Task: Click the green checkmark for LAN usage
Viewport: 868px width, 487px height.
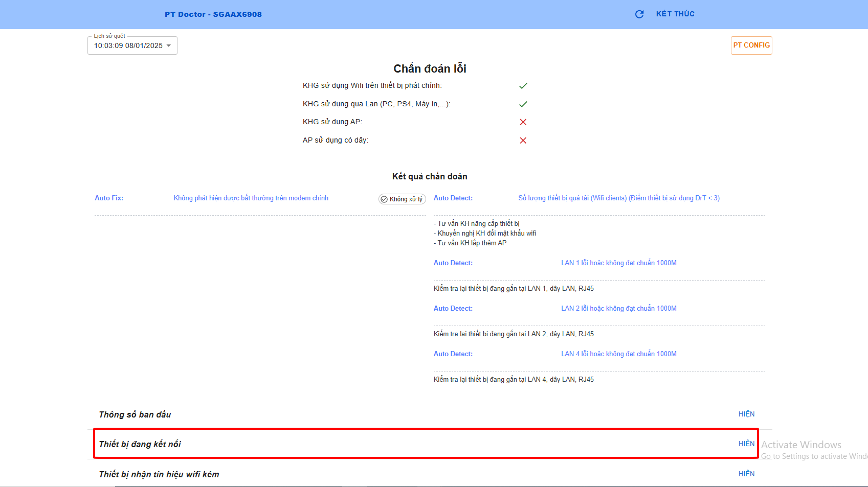Action: [523, 104]
